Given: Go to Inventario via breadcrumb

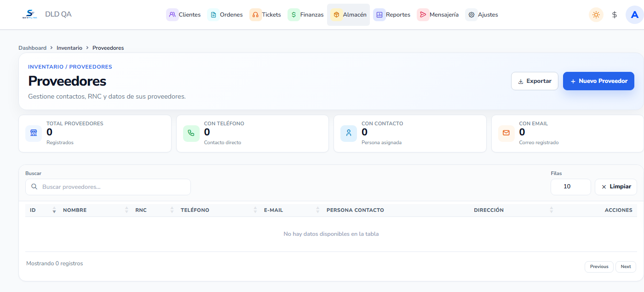Looking at the screenshot, I should [x=69, y=48].
